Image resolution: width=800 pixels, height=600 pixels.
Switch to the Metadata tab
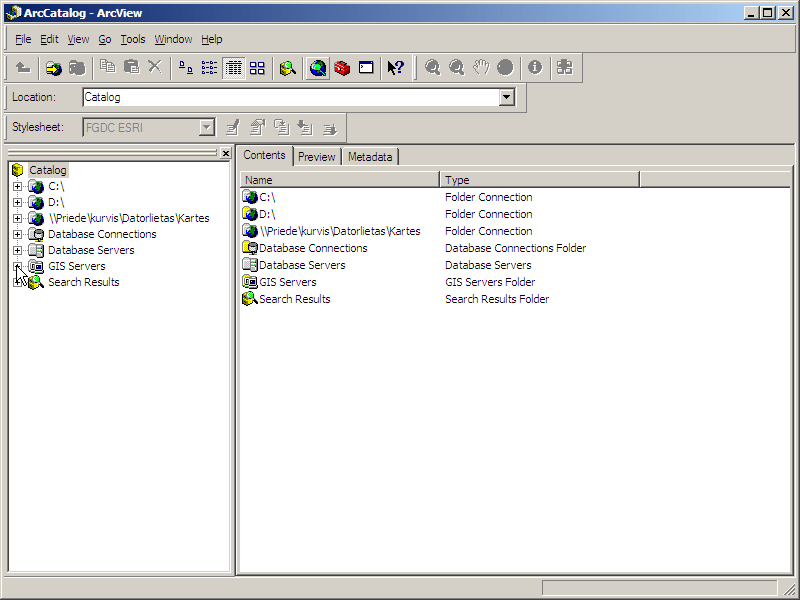click(370, 157)
